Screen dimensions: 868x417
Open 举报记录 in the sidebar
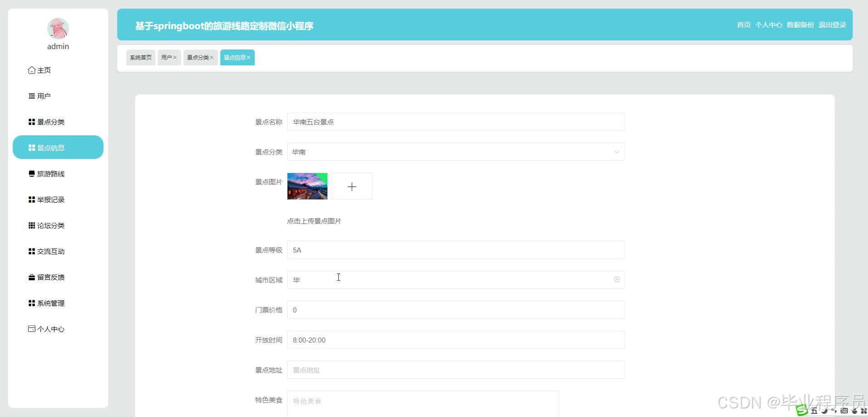(58, 199)
